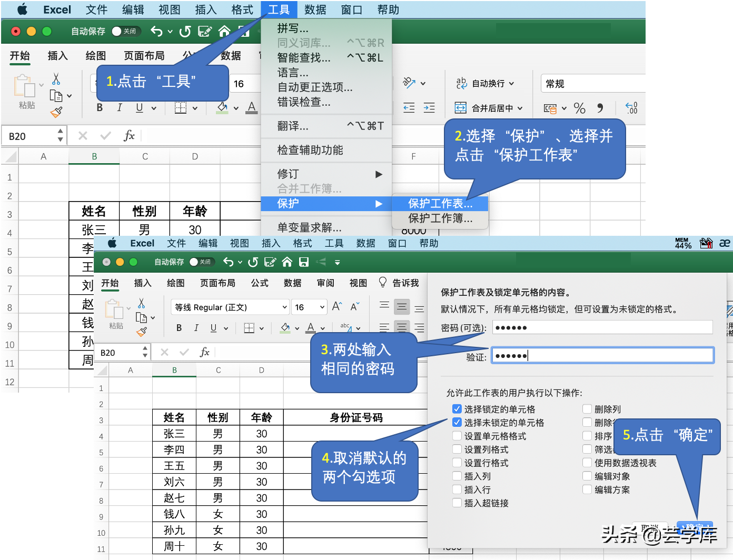
Task: Click fill color swatch in lower window
Action: coord(285,328)
